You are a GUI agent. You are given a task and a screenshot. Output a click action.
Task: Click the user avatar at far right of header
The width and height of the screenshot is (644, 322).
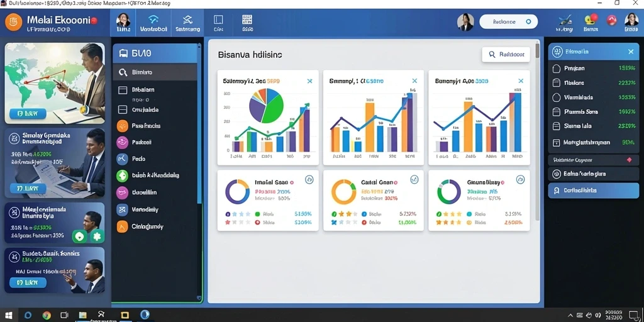coord(631,19)
